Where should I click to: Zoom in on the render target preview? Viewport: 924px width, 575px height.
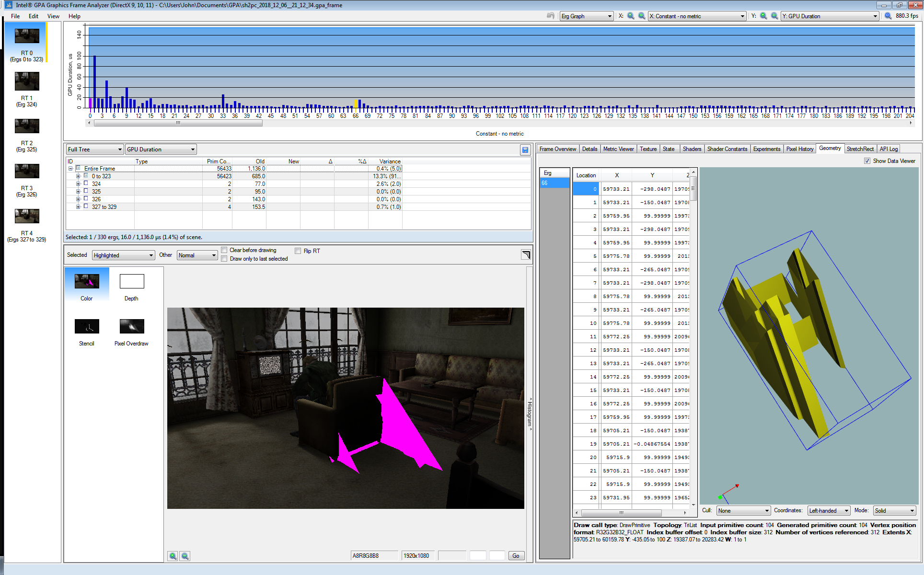tap(173, 556)
